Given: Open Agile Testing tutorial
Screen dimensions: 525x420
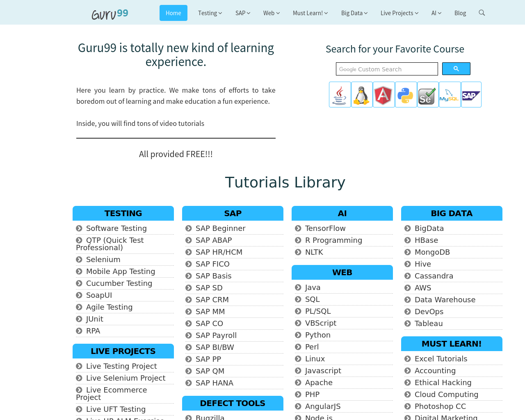Looking at the screenshot, I should pos(109,307).
